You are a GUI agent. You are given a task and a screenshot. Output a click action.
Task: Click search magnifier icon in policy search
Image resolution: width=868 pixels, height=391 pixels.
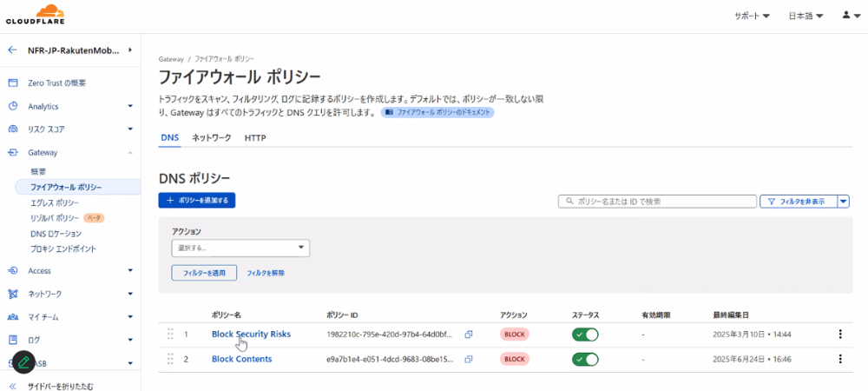click(568, 202)
